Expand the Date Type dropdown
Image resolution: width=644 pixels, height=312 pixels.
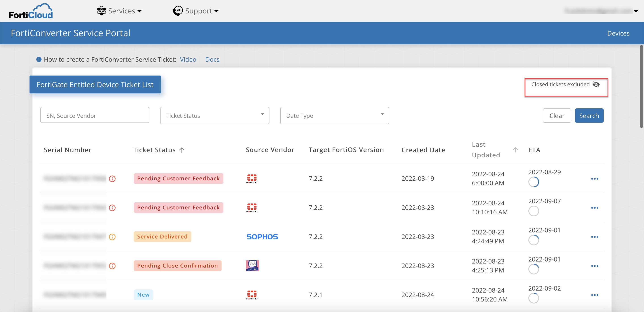click(x=335, y=115)
